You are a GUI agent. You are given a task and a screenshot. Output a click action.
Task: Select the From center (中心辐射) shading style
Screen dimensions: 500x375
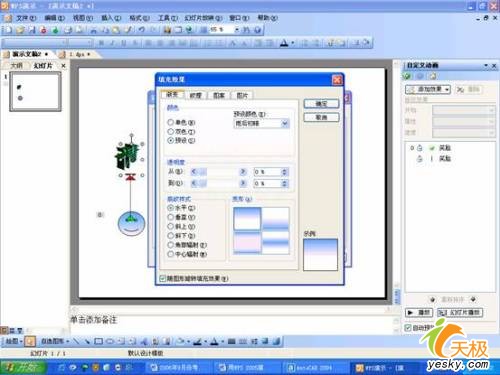(x=171, y=254)
